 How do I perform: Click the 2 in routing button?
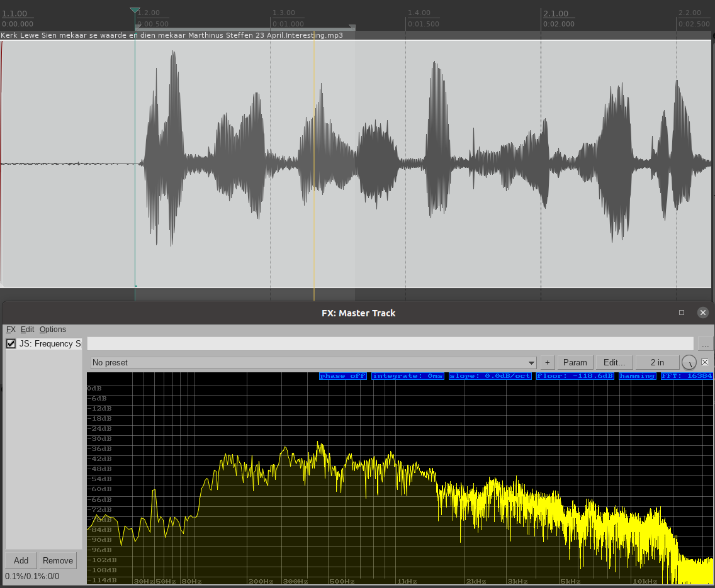click(657, 363)
